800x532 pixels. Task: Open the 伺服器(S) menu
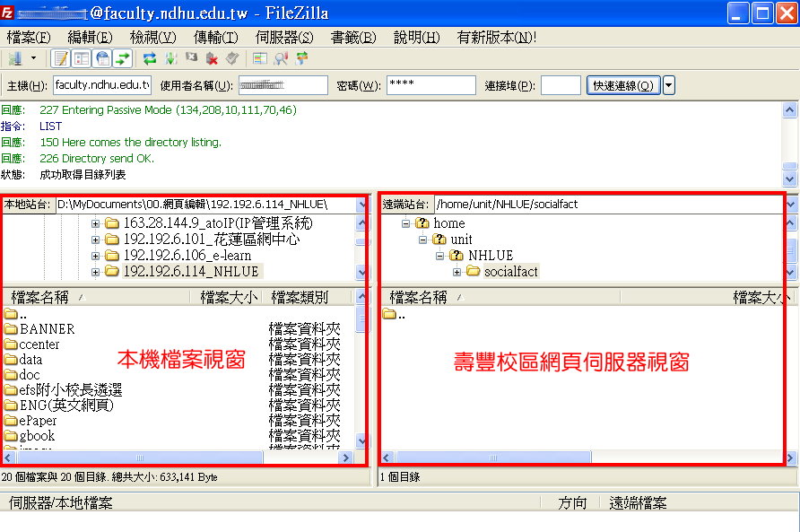tap(283, 37)
